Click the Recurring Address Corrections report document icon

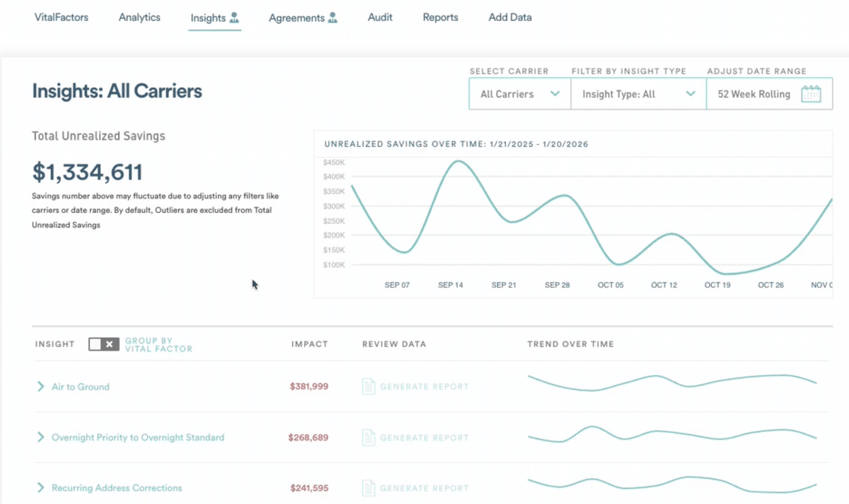coord(368,488)
